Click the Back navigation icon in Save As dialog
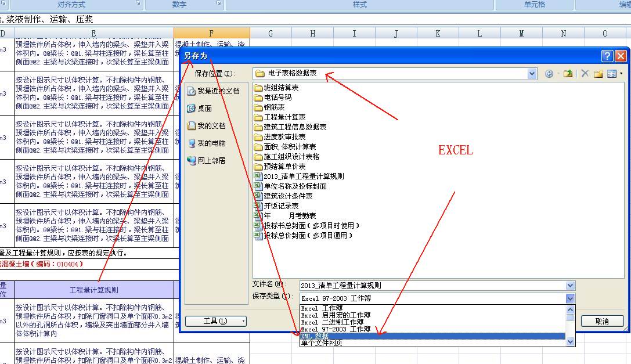 pyautogui.click(x=549, y=74)
